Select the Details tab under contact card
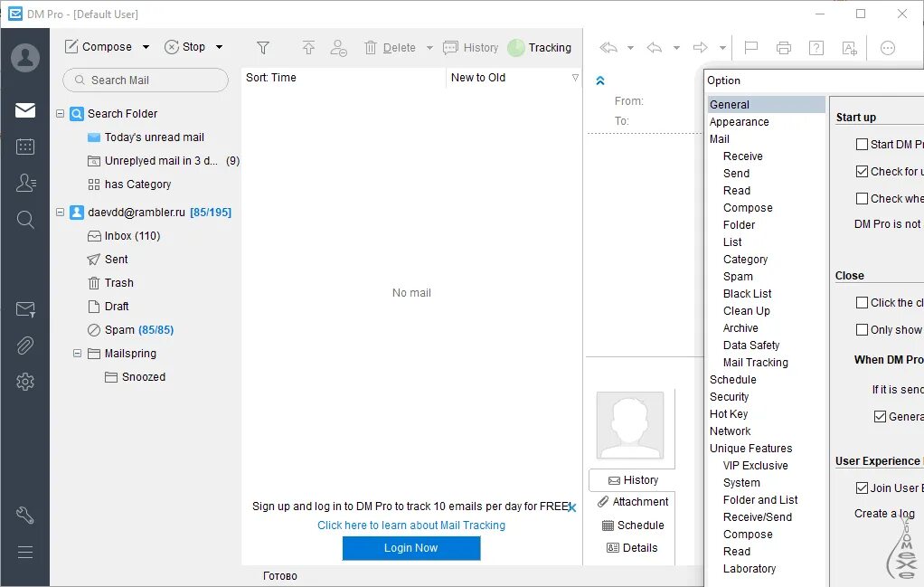This screenshot has height=587, width=924. click(x=632, y=548)
